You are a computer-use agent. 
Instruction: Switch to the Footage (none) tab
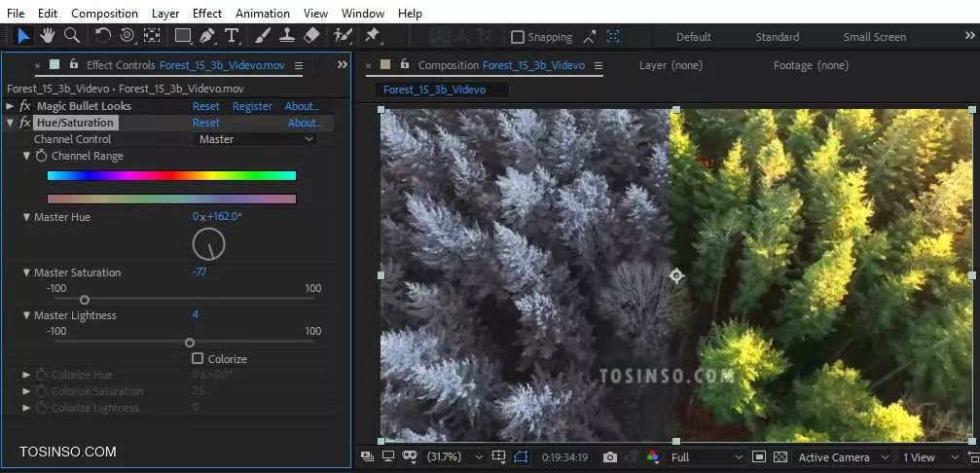pyautogui.click(x=811, y=65)
